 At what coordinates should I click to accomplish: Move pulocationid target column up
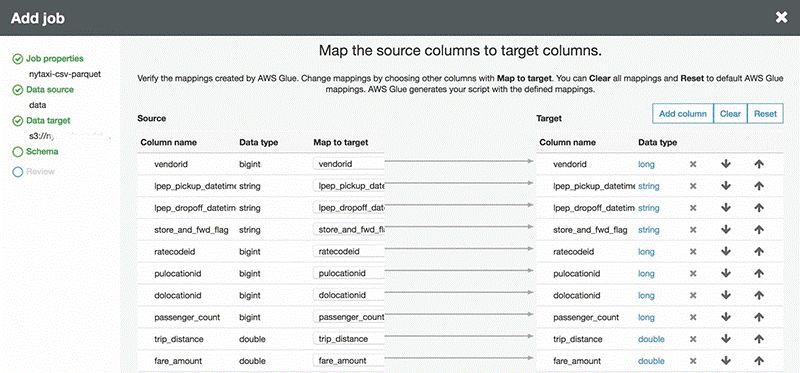(759, 273)
